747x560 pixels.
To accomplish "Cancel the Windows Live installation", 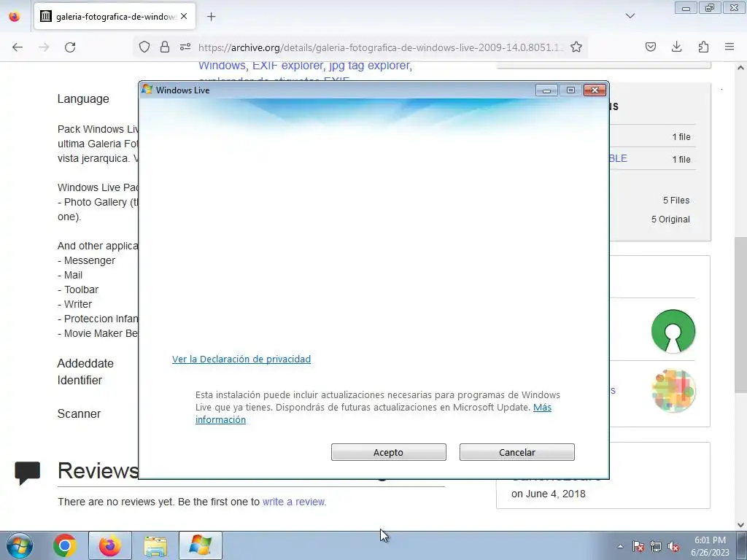I will pyautogui.click(x=517, y=452).
